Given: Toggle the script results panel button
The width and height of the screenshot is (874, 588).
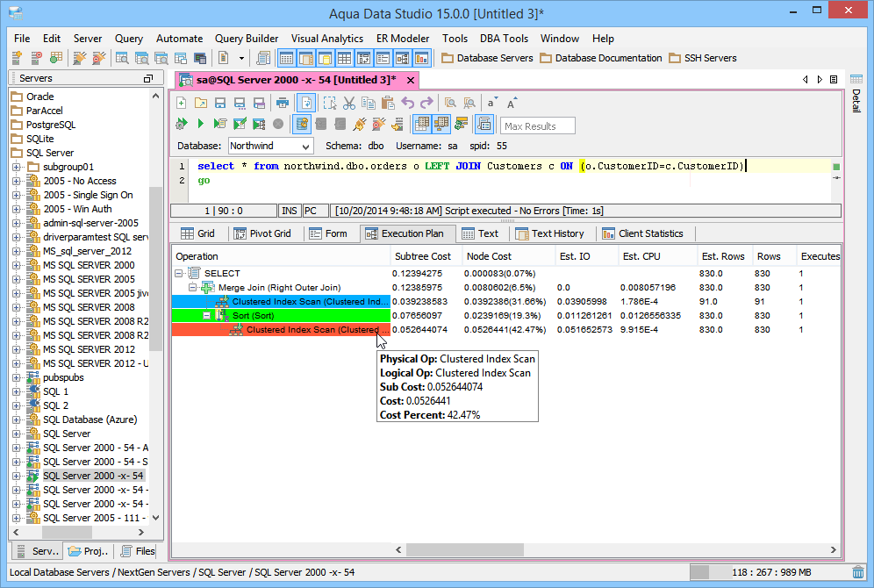Looking at the screenshot, I should (484, 124).
